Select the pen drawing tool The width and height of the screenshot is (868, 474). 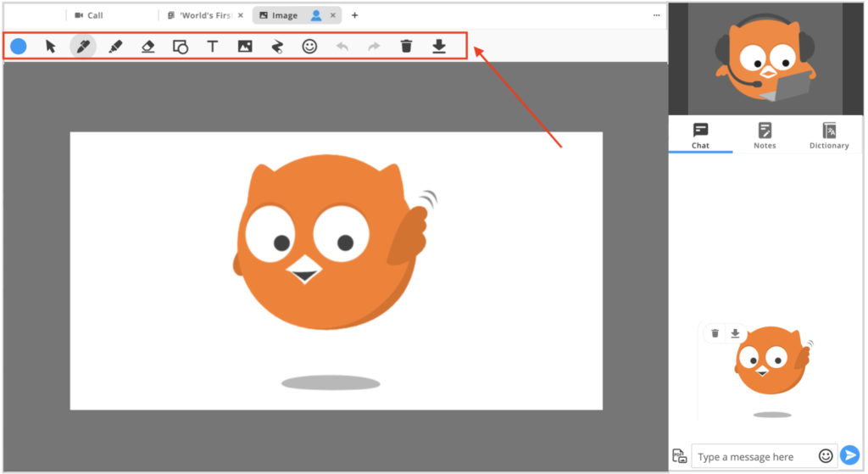(83, 46)
